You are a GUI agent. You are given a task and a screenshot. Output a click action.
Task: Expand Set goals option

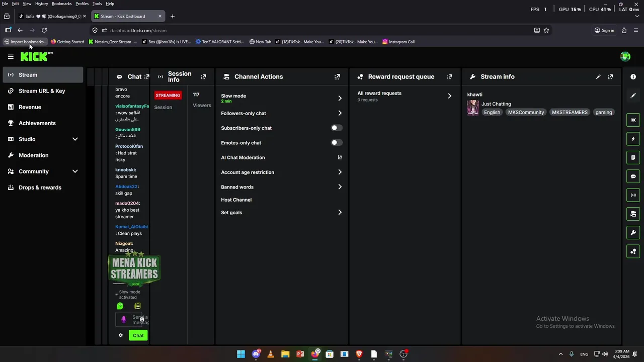pos(340,212)
